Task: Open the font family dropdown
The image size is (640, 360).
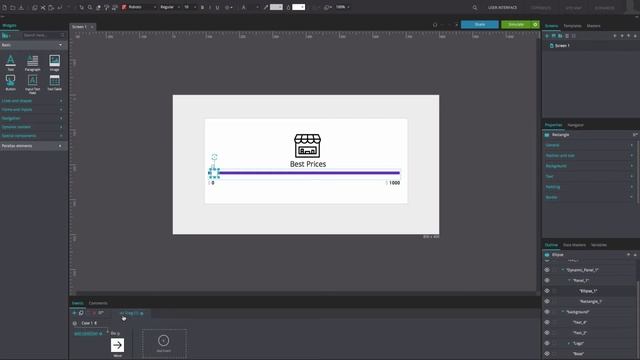Action: click(x=139, y=7)
